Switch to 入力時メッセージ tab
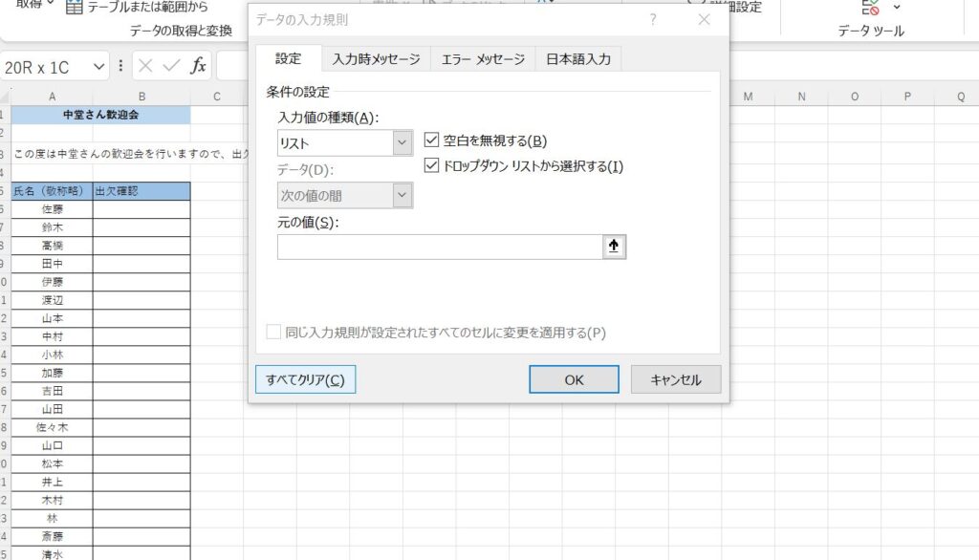Image resolution: width=979 pixels, height=560 pixels. [x=376, y=59]
